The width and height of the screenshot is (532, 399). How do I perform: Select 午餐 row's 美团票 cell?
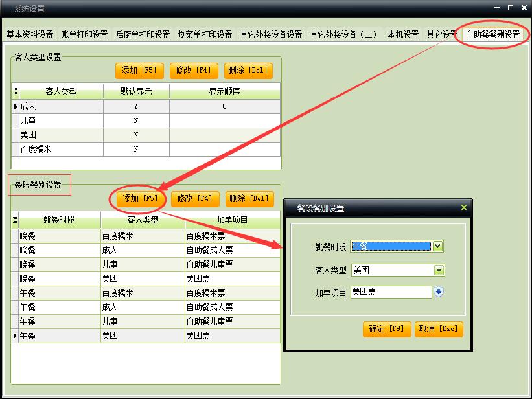coord(233,336)
